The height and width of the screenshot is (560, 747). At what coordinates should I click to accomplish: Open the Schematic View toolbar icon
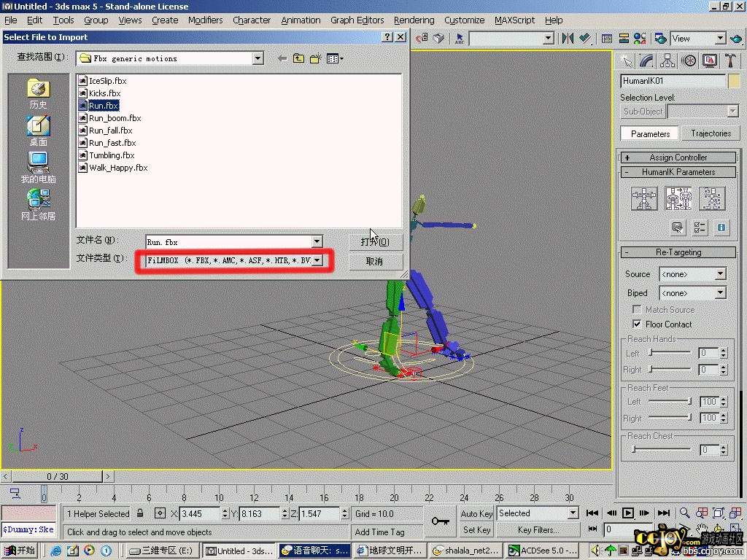click(x=624, y=38)
